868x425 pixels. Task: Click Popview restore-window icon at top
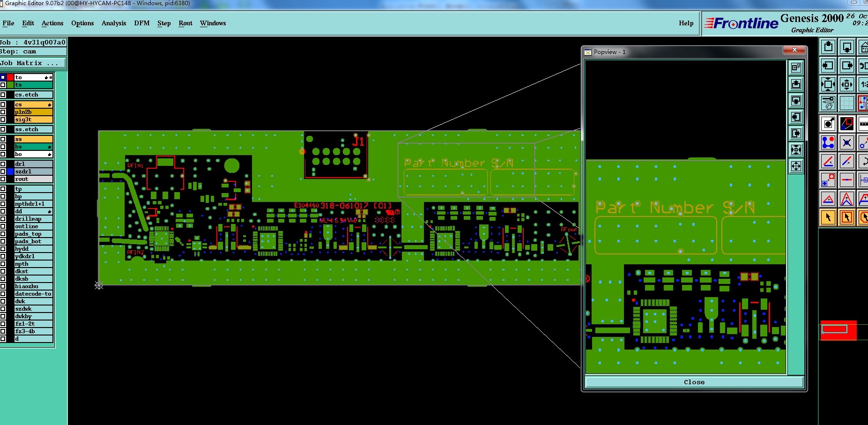tap(796, 67)
